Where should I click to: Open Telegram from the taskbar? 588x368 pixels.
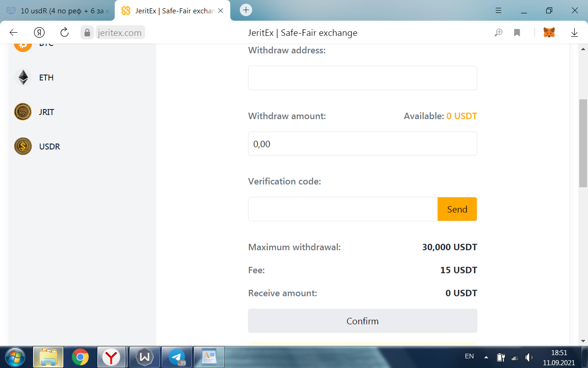[x=177, y=356]
